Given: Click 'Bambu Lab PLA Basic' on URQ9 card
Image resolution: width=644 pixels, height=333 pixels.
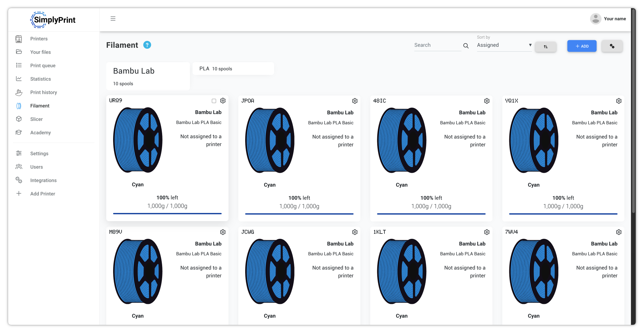Looking at the screenshot, I should 199,122.
